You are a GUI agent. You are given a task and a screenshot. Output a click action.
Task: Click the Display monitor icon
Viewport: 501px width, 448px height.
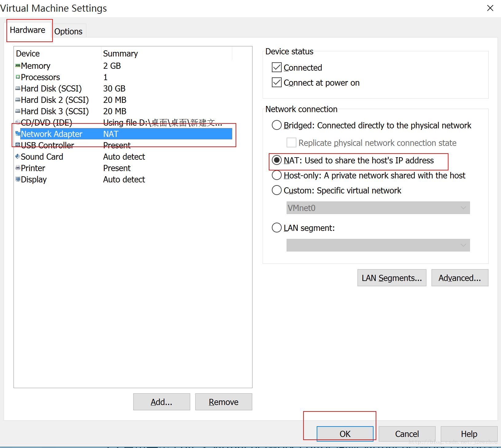click(x=18, y=179)
